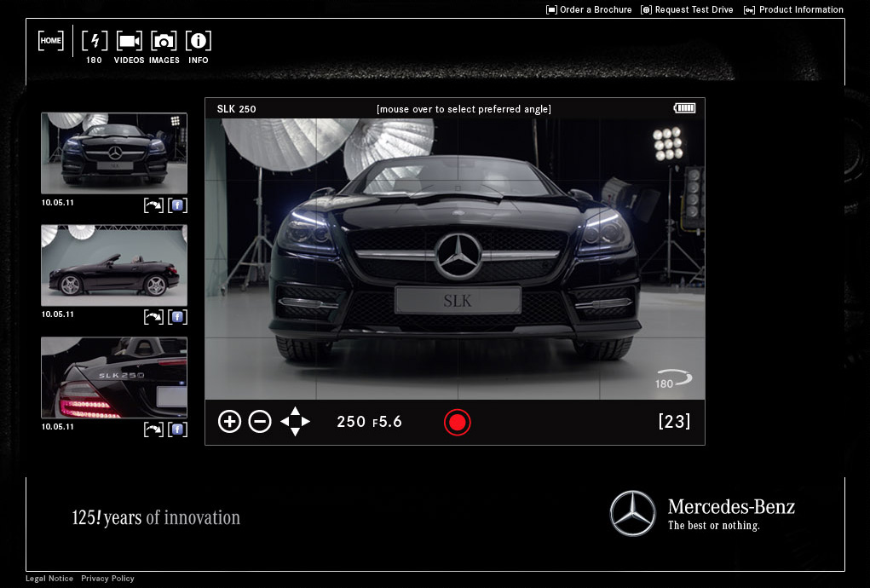This screenshot has width=870, height=588.
Task: Share the rear SLK 250 thumbnail via arrow icon
Action: [153, 429]
